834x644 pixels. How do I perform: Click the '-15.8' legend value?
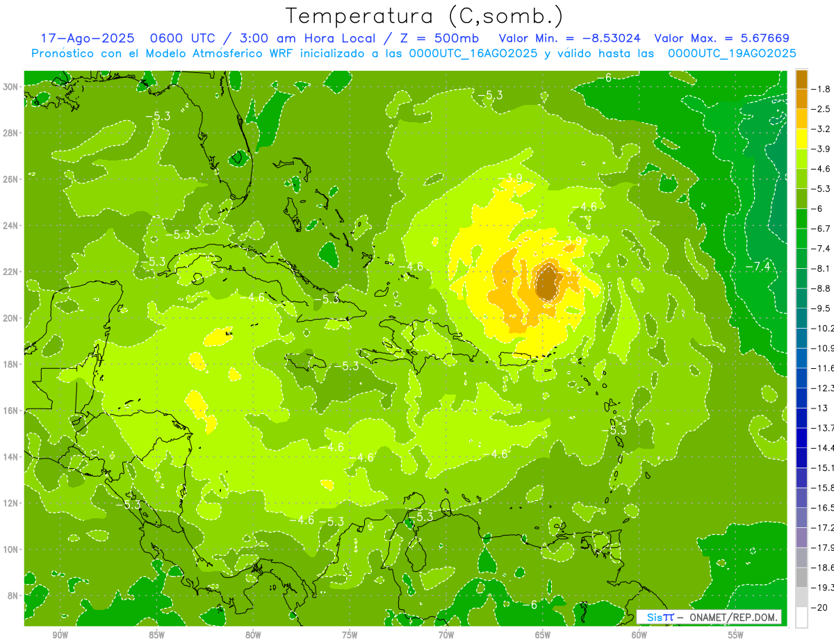pos(823,487)
